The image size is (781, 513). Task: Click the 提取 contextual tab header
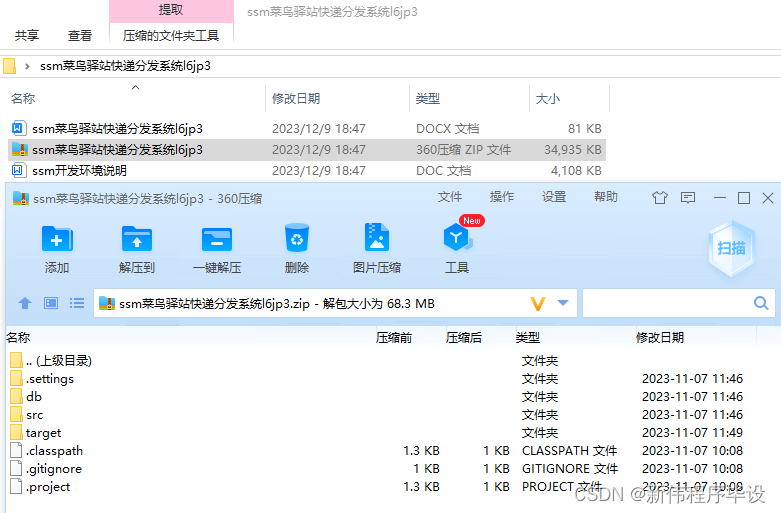pos(171,10)
